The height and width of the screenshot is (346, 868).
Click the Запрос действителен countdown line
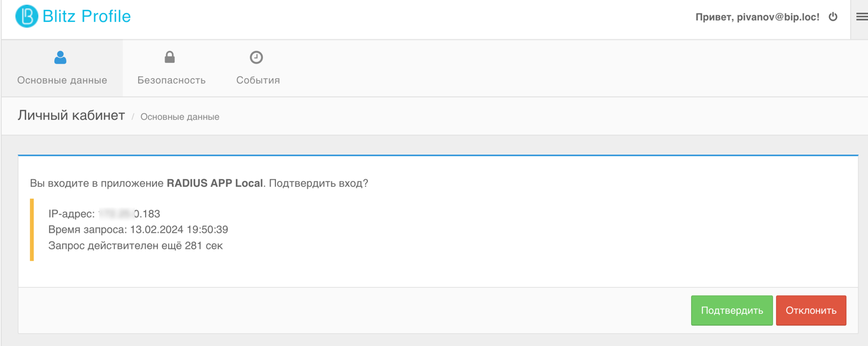pyautogui.click(x=136, y=246)
